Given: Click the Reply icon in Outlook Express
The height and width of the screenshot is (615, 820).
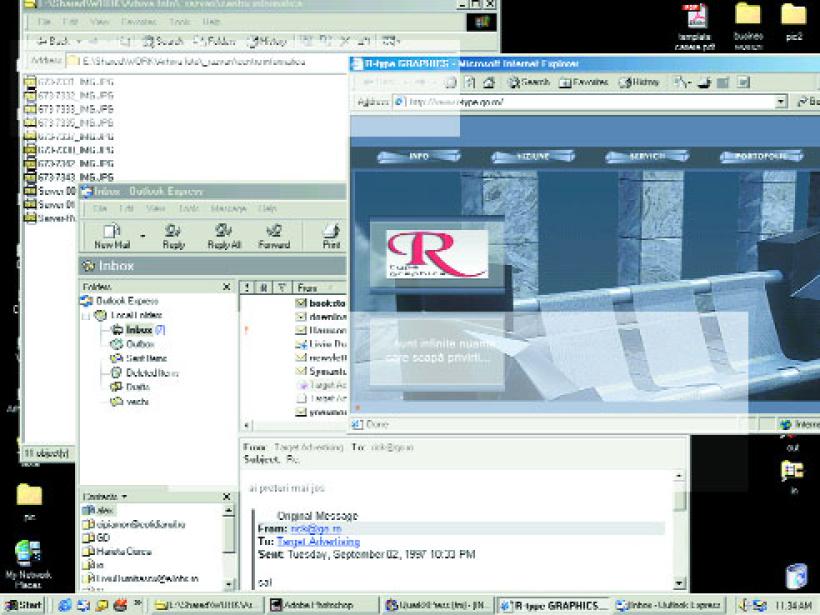Looking at the screenshot, I should pos(173,234).
